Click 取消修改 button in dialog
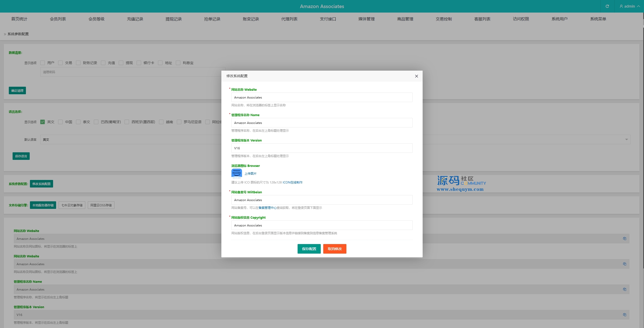The image size is (644, 328). click(335, 249)
